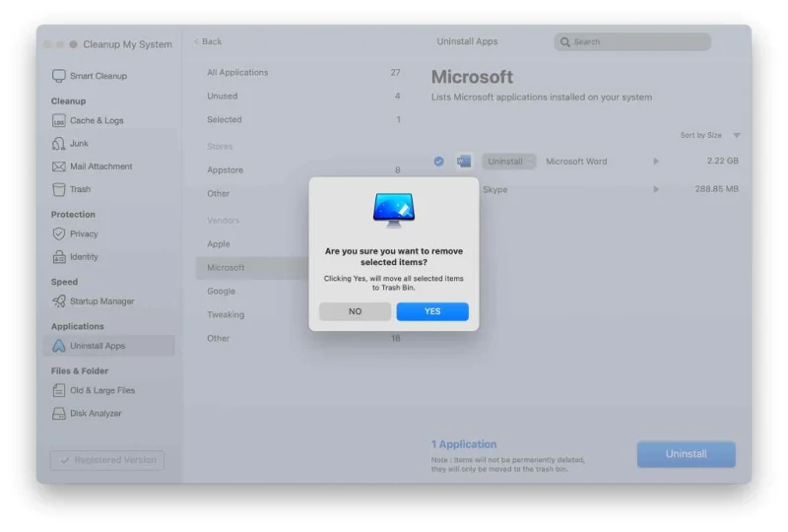This screenshot has height=532, width=788.
Task: Cancel removal with the NO button
Action: click(355, 311)
